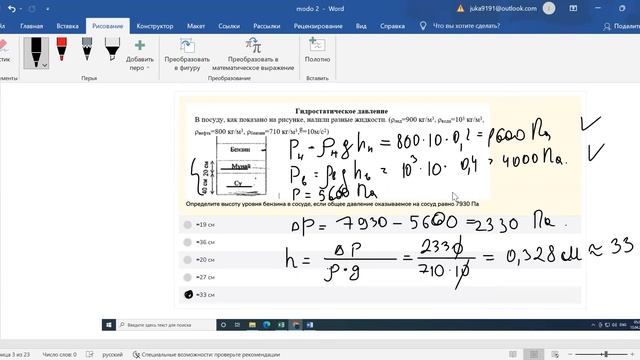Open the accessibility recommendations notice
The height and width of the screenshot is (360, 640).
click(x=207, y=354)
